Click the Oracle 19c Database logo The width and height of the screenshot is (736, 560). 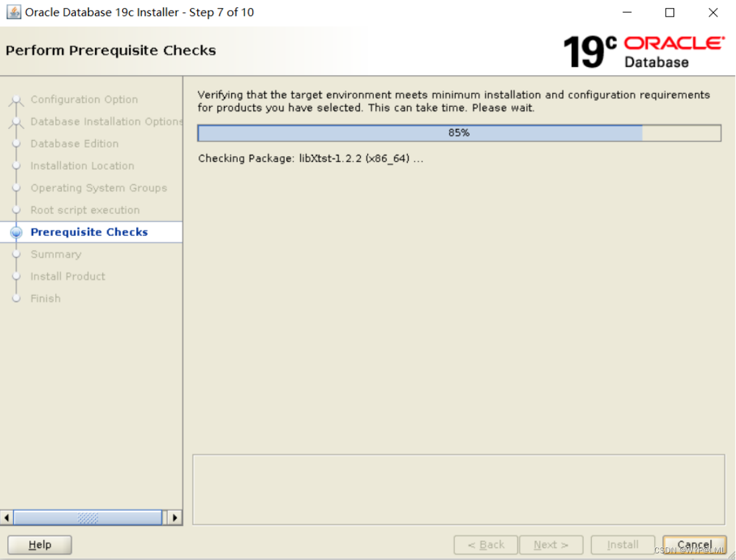[x=644, y=52]
